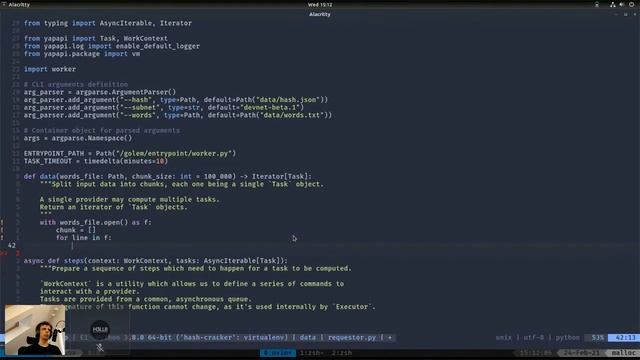Click the 'ENTRYPOINT_PATH' variable name
The image size is (640, 360).
(53, 153)
